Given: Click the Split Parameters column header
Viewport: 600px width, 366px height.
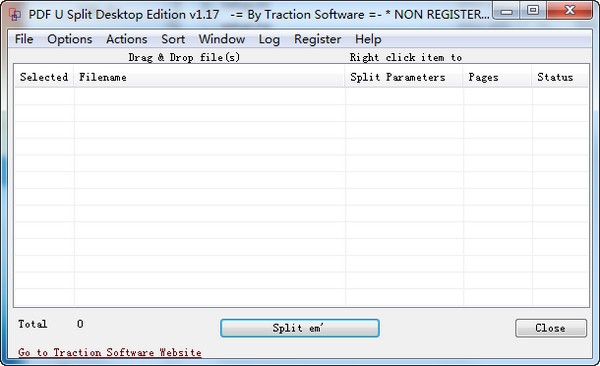Looking at the screenshot, I should [404, 77].
